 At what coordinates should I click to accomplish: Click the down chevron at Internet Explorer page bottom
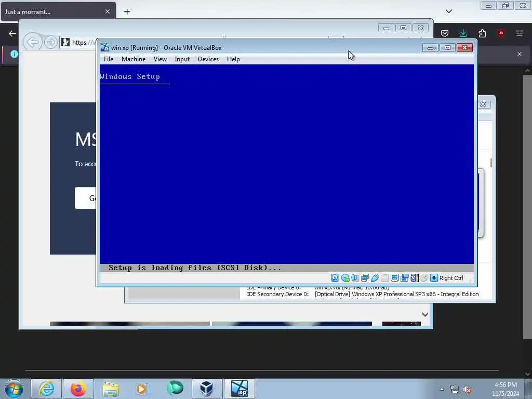click(x=425, y=314)
